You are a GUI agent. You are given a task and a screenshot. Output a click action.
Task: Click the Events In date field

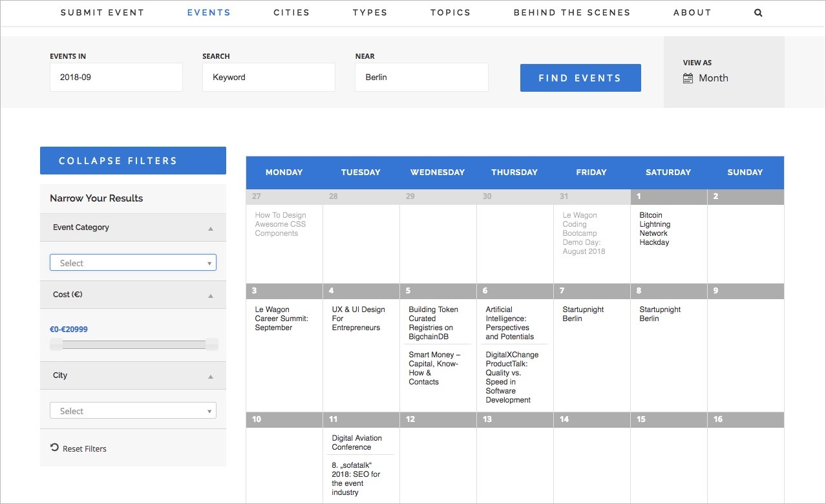(116, 78)
